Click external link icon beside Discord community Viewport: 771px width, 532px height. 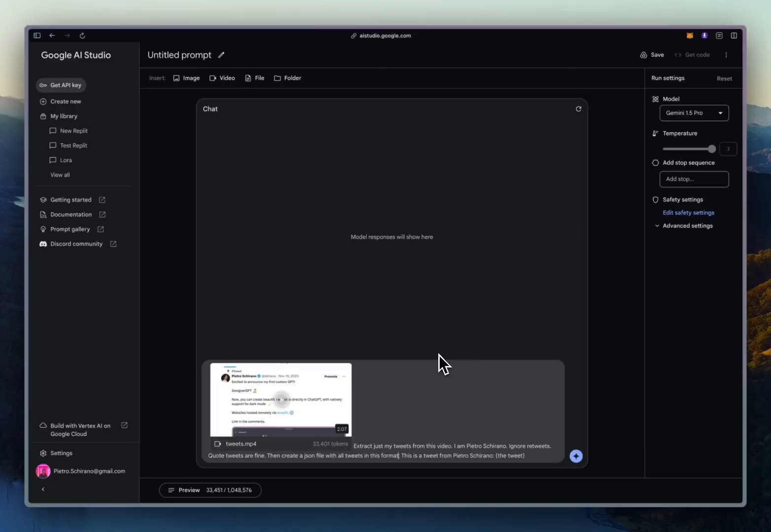pyautogui.click(x=113, y=244)
